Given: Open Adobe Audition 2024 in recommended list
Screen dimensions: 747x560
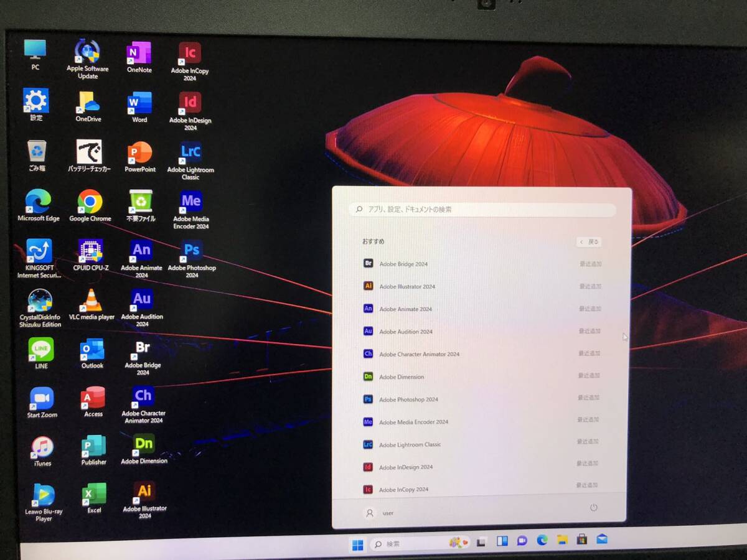Looking at the screenshot, I should [x=482, y=331].
